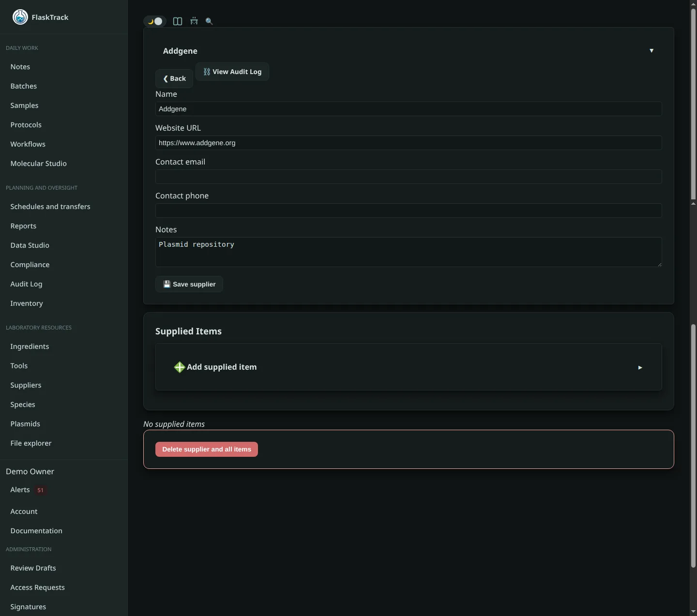697x616 pixels.
Task: Go to Account settings
Action: (x=24, y=511)
